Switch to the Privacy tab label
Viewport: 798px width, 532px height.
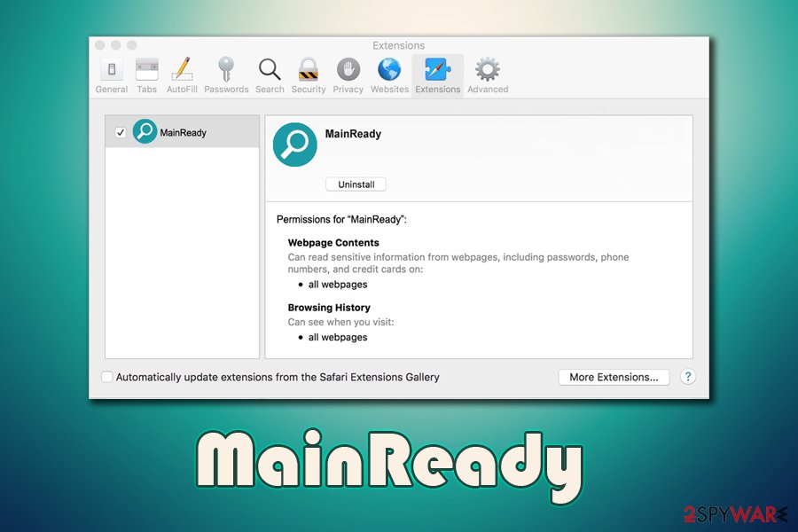348,89
